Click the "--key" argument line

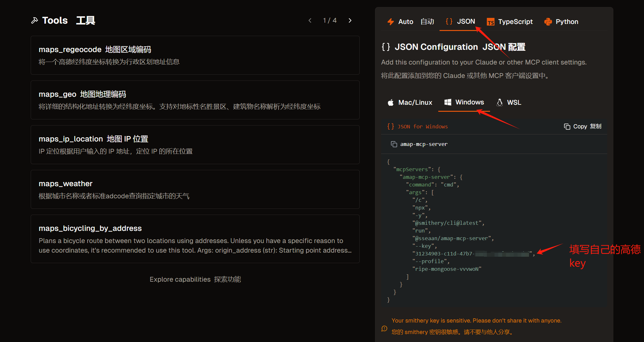[x=425, y=246]
